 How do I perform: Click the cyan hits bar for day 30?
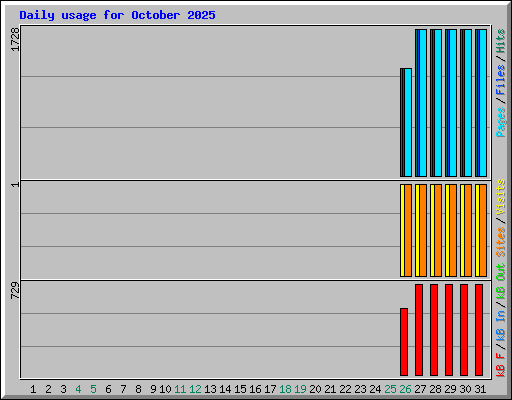(468, 103)
